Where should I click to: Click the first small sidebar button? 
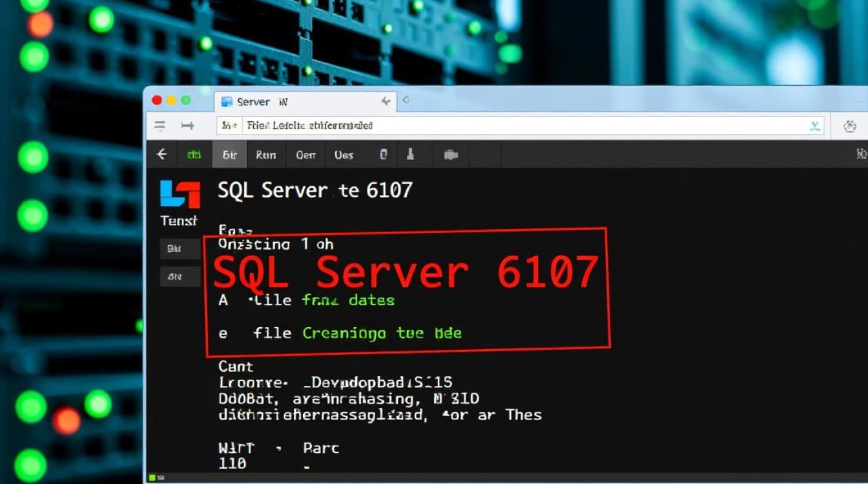click(180, 248)
